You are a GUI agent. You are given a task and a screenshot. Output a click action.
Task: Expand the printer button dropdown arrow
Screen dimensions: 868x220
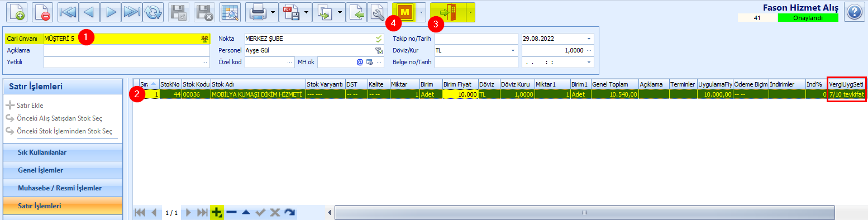(273, 12)
